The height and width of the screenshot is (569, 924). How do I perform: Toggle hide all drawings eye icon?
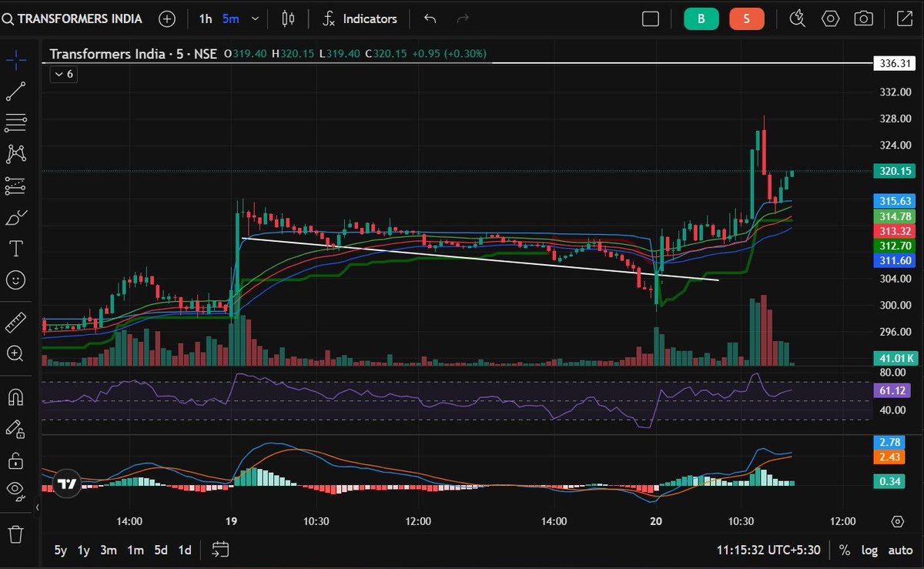pyautogui.click(x=15, y=489)
